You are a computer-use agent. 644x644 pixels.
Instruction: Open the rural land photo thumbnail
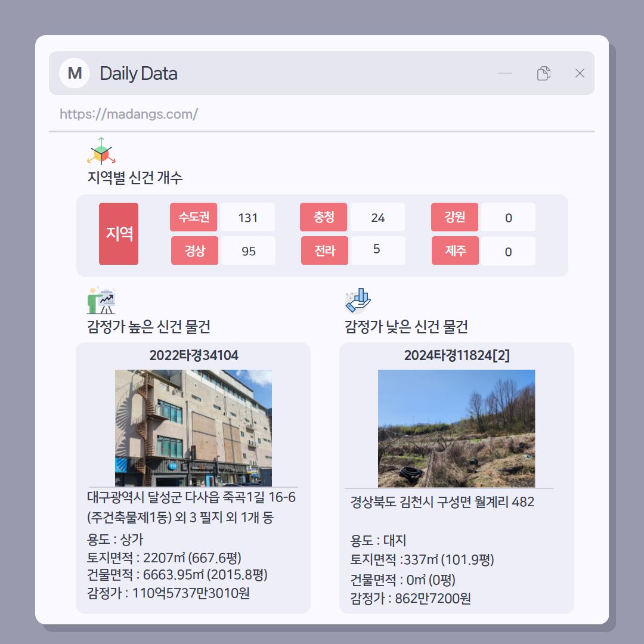pos(456,428)
